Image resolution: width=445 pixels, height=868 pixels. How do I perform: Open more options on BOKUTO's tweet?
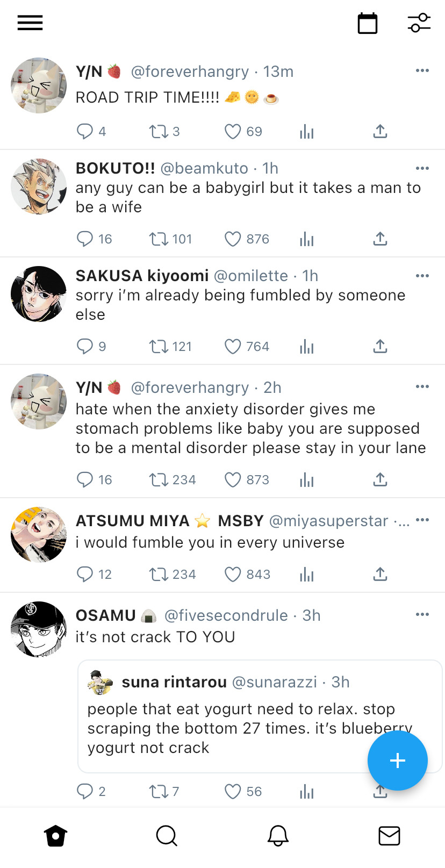coord(422,168)
